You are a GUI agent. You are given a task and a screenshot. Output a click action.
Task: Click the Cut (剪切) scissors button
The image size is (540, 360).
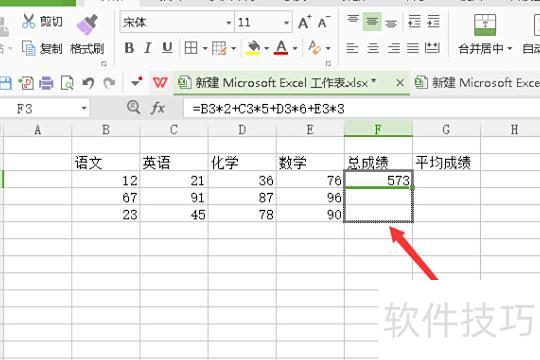[42, 22]
